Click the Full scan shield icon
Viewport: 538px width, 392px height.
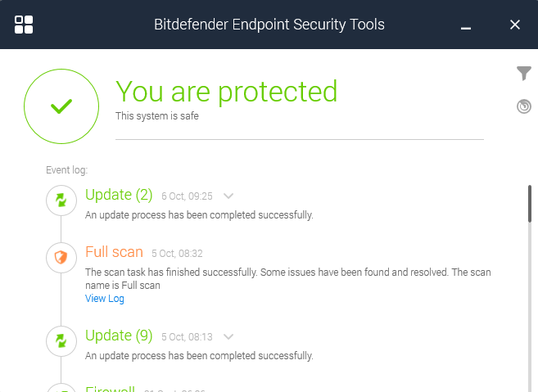61,259
